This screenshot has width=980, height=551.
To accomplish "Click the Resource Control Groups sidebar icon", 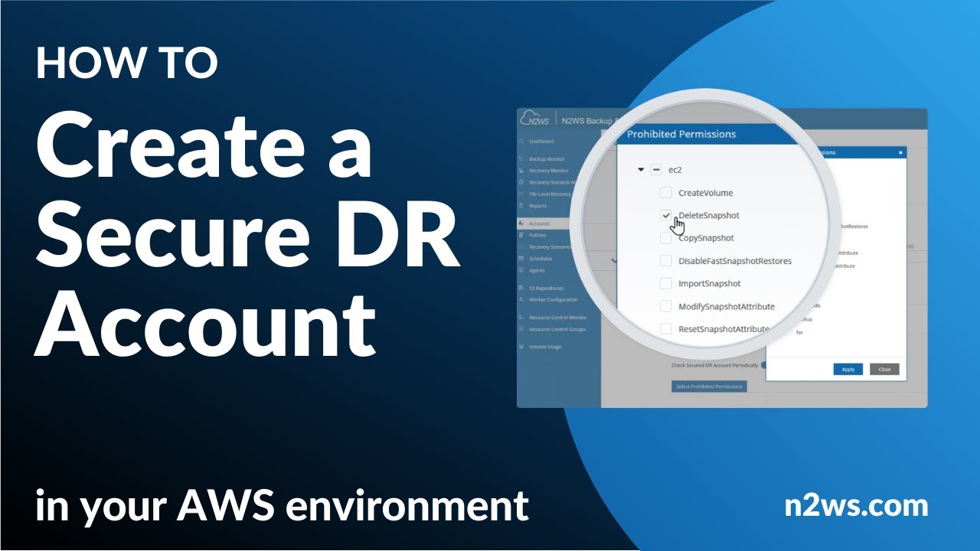I will pyautogui.click(x=521, y=329).
